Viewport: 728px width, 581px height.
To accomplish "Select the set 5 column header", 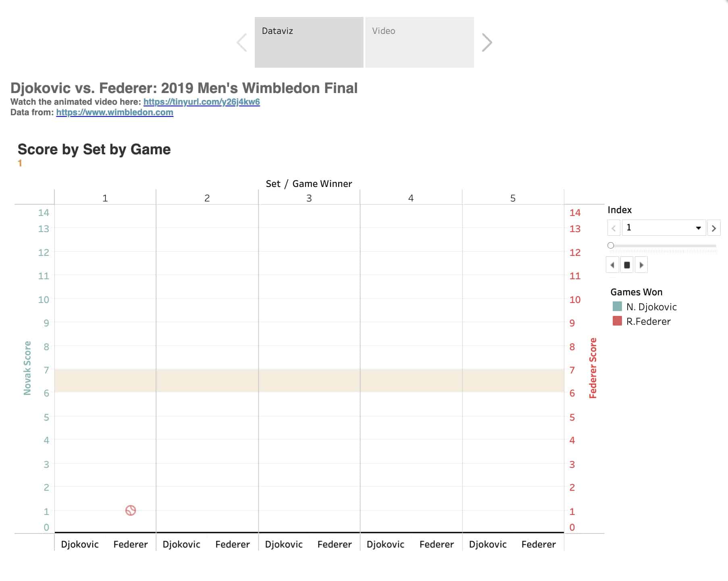I will 513,198.
